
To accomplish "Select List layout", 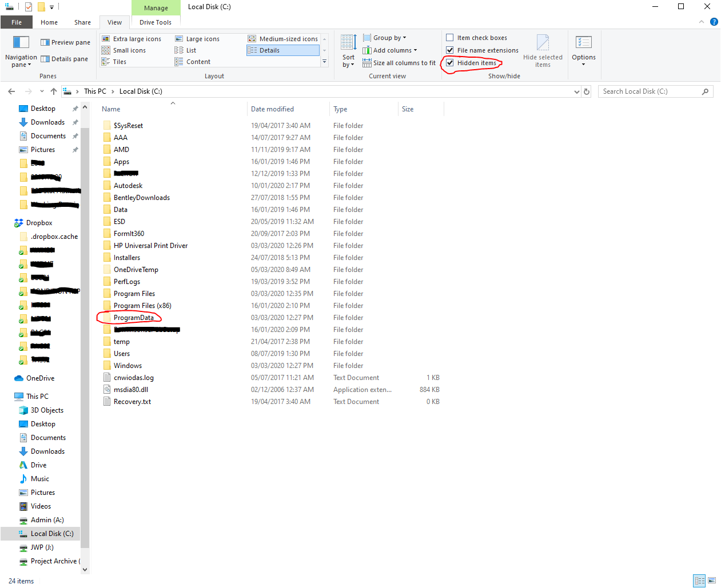I will point(186,50).
